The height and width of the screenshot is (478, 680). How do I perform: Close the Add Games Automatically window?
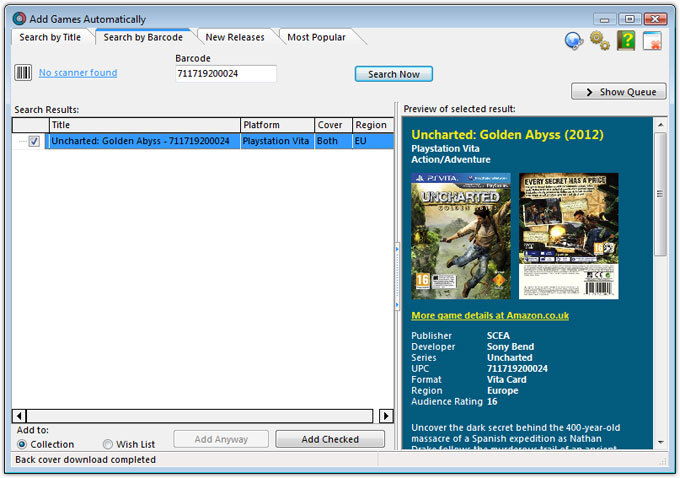655,19
